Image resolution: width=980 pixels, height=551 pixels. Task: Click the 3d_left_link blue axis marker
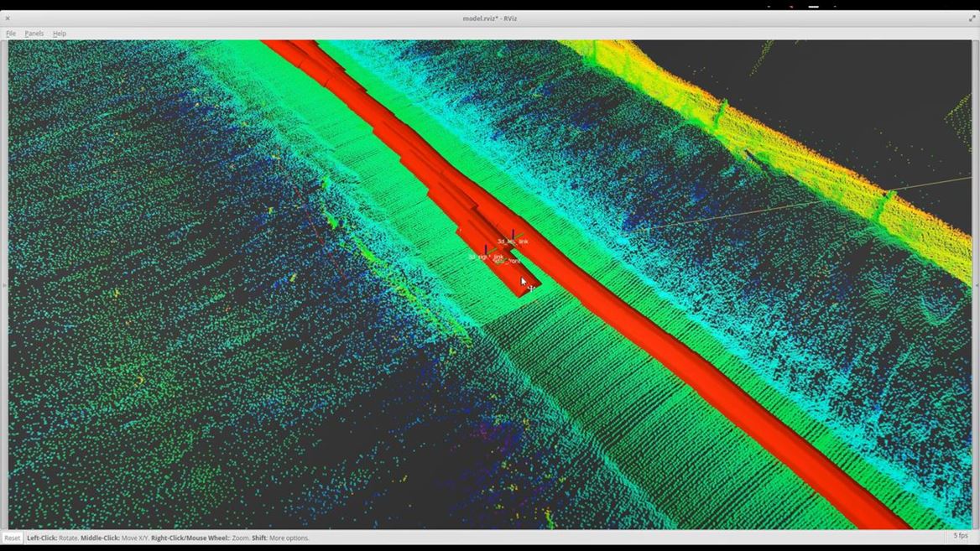pos(513,234)
